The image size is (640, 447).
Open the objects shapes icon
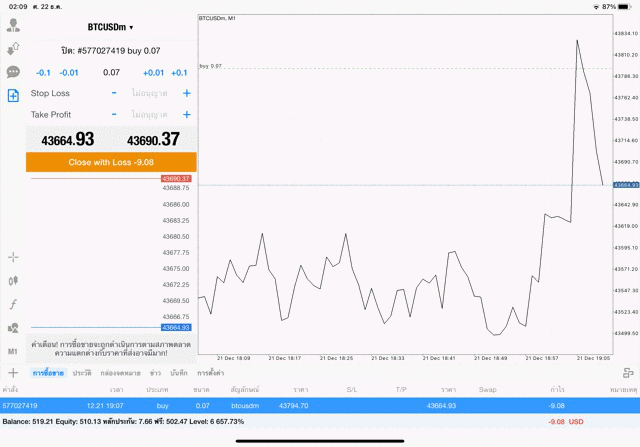(14, 328)
